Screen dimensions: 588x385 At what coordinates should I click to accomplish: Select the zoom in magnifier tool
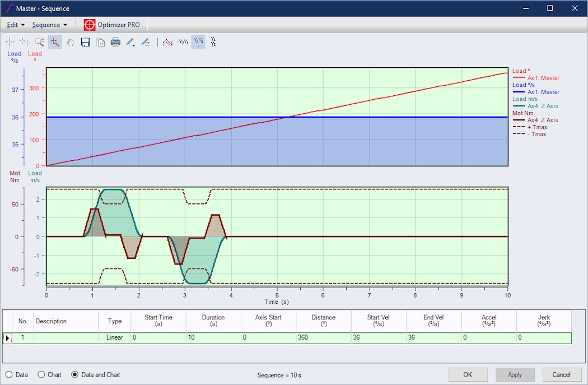pyautogui.click(x=40, y=42)
